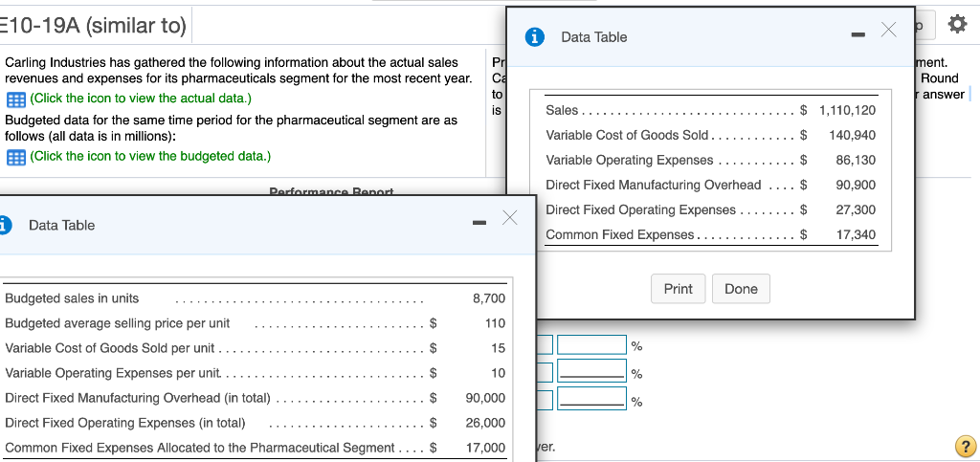Click the second percent input field

591,371
